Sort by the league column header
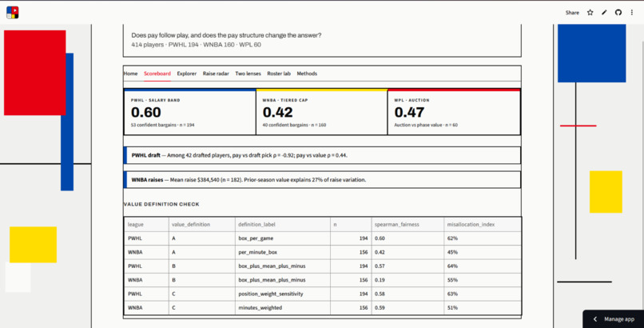Viewport: 644px width, 328px height. tap(146, 225)
